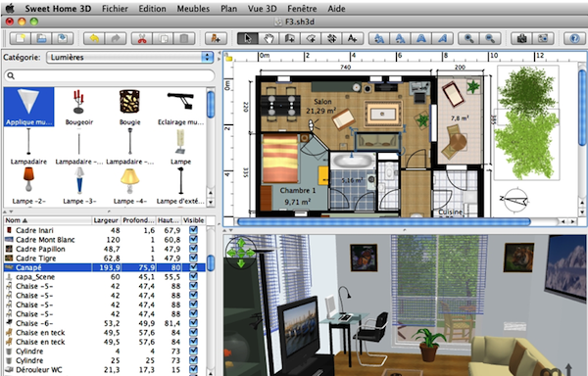Choose the Create rooms tool
The image size is (588, 376).
pos(312,38)
